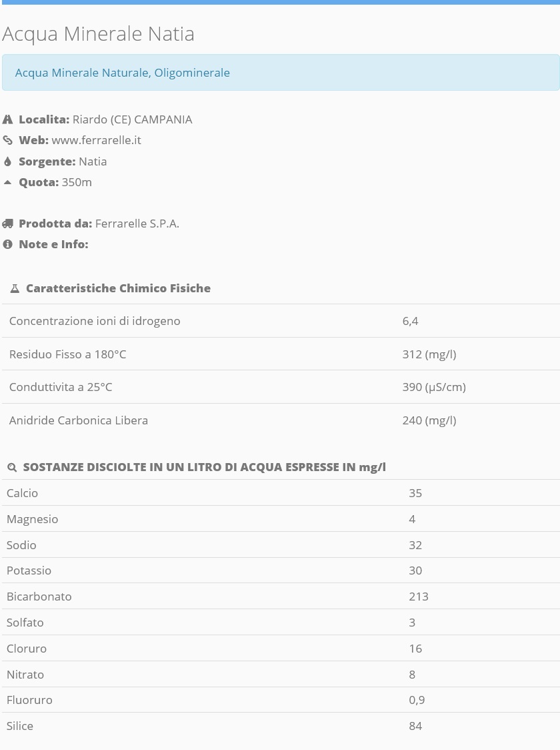Viewport: 560px width, 750px height.
Task: Select the Residuo Fisso a 180°C row
Action: point(281,354)
